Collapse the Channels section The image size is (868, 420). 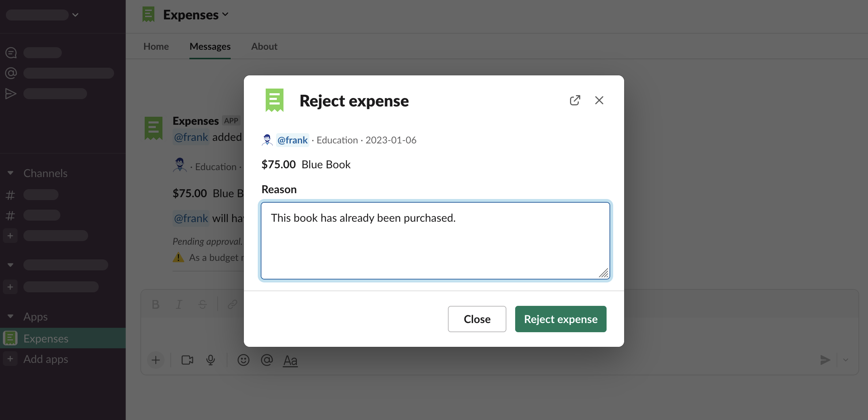pyautogui.click(x=11, y=173)
